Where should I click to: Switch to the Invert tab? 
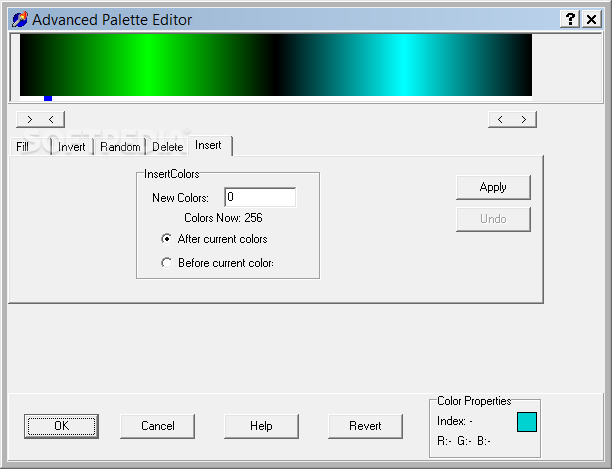(72, 147)
